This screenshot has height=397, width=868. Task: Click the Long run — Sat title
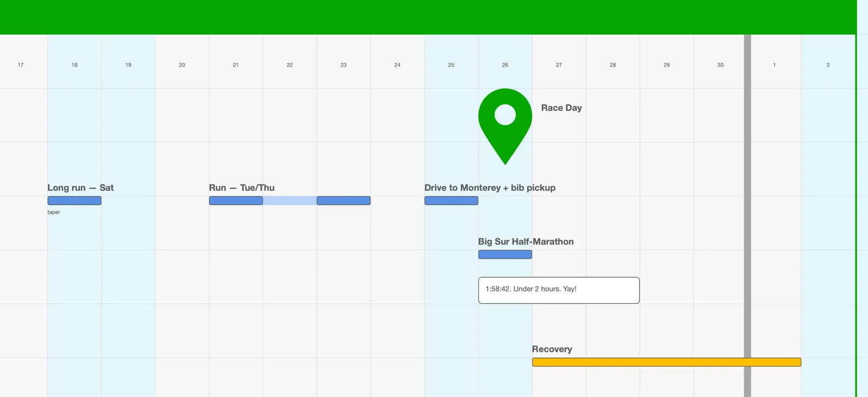point(80,188)
